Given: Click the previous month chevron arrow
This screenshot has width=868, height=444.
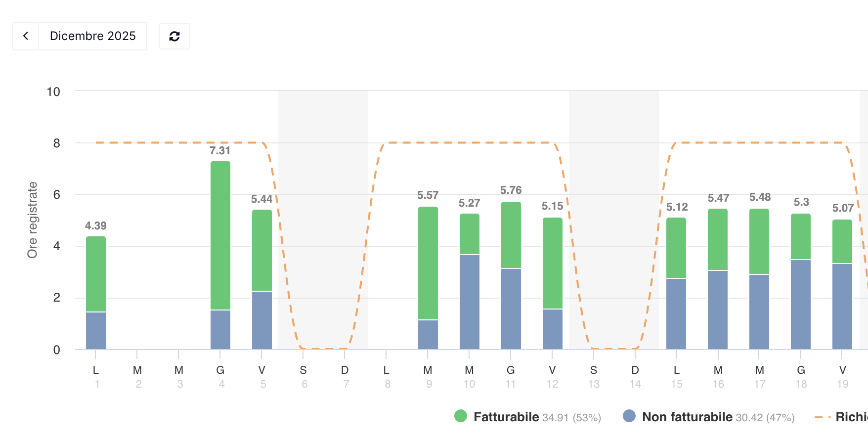Looking at the screenshot, I should 26,36.
